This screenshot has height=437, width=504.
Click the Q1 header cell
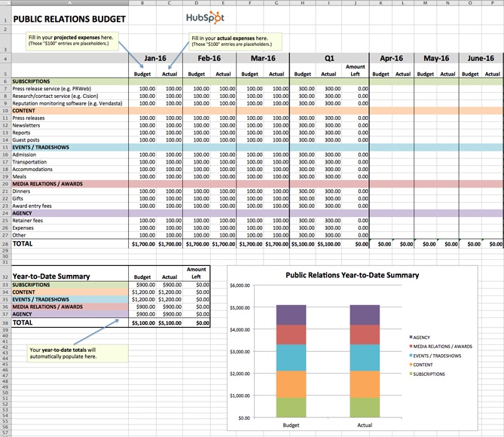pos(329,58)
